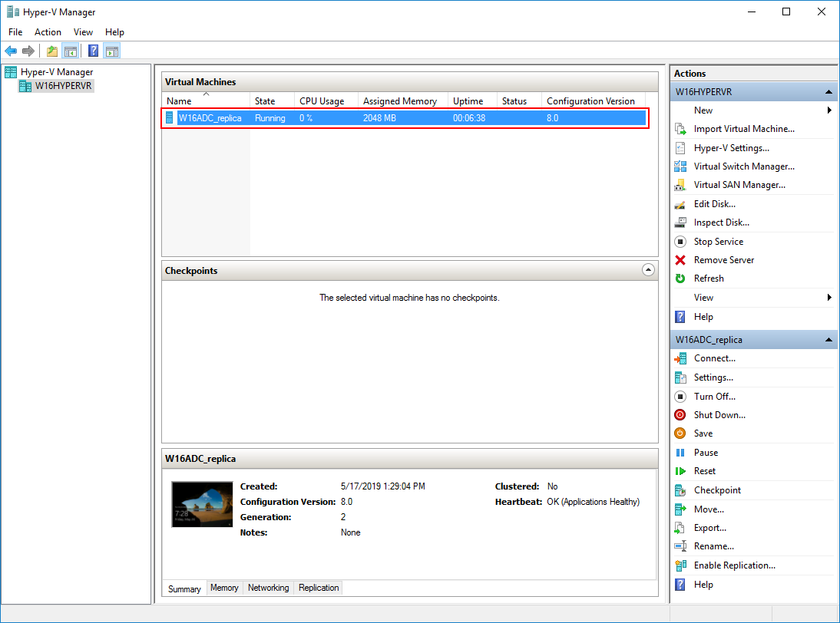The image size is (840, 623).
Task: Expand the View submenu arrow in Actions
Action: pyautogui.click(x=829, y=298)
